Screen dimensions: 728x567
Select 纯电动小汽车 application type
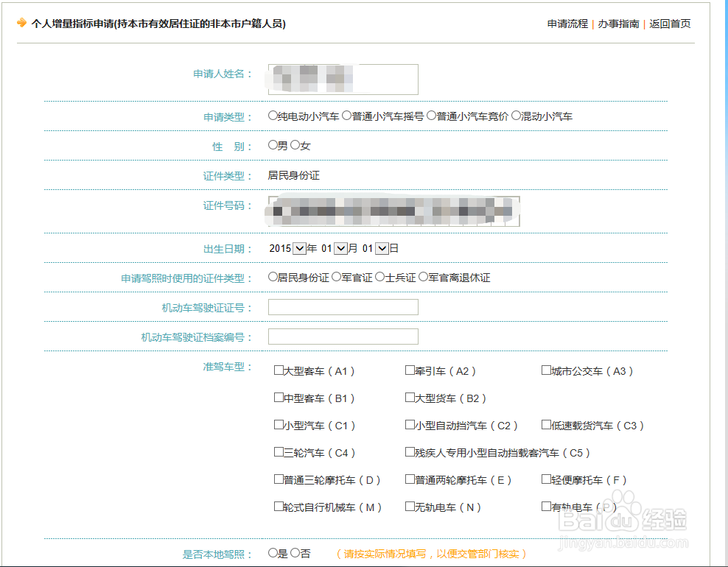[x=273, y=116]
